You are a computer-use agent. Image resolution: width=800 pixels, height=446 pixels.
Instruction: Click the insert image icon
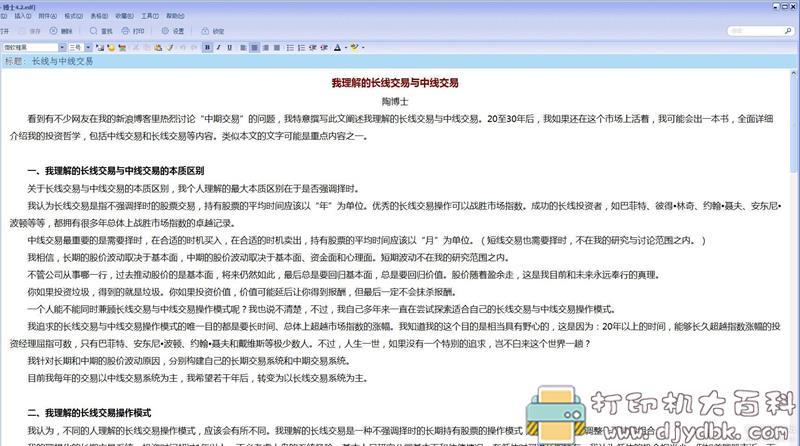click(100, 47)
